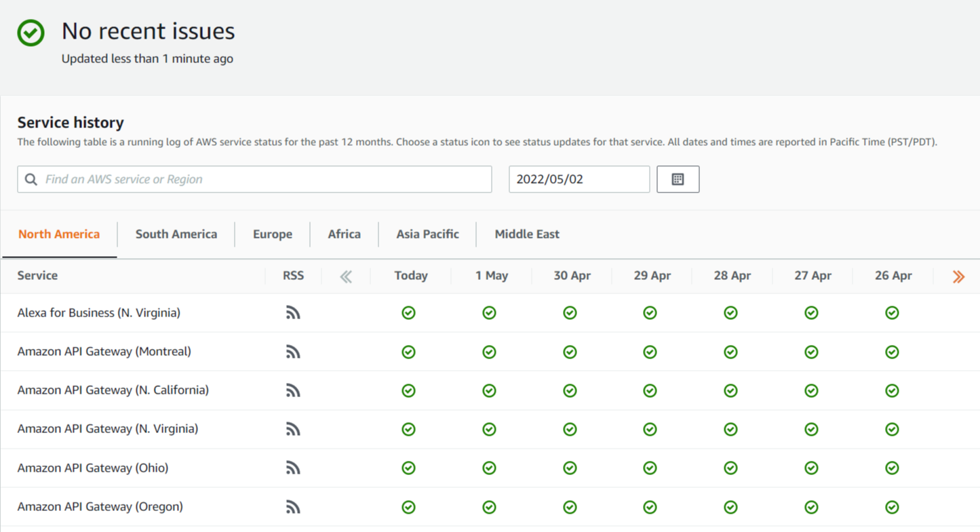Click 30 Apr status icon for API Gateway (Ohio)

[570, 468]
